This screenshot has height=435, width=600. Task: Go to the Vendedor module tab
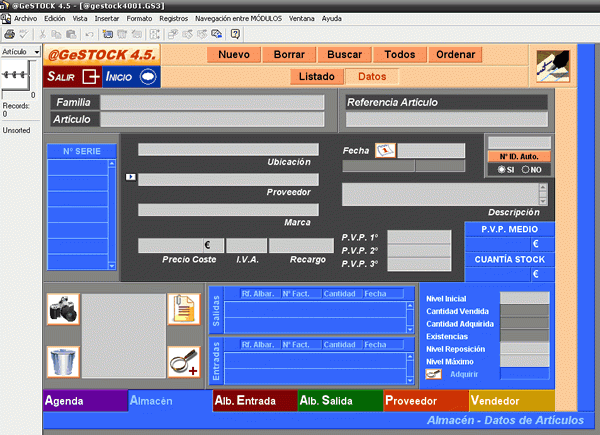pyautogui.click(x=512, y=401)
